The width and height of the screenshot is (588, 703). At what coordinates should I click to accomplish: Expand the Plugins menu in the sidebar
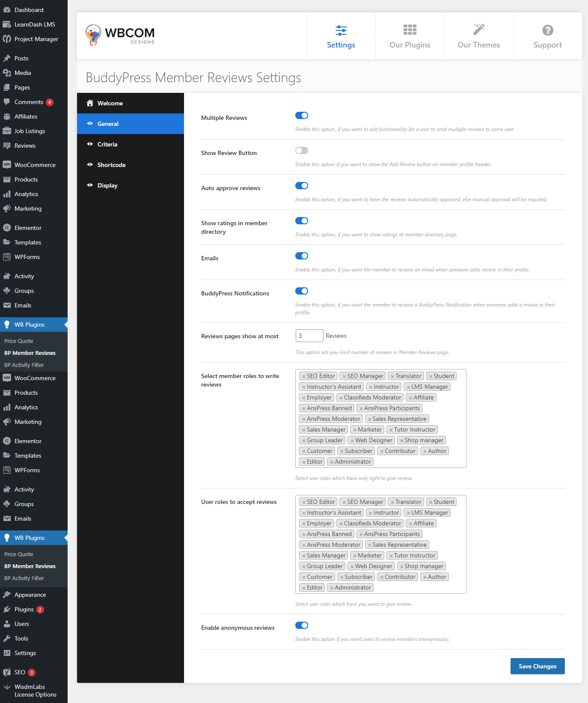click(24, 609)
